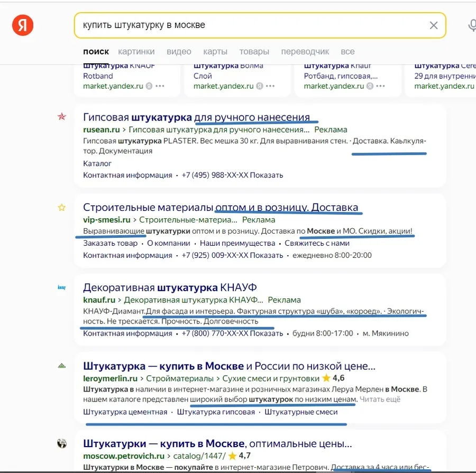The height and width of the screenshot is (473, 476).
Task: Click inside the search input field
Action: pos(238,25)
